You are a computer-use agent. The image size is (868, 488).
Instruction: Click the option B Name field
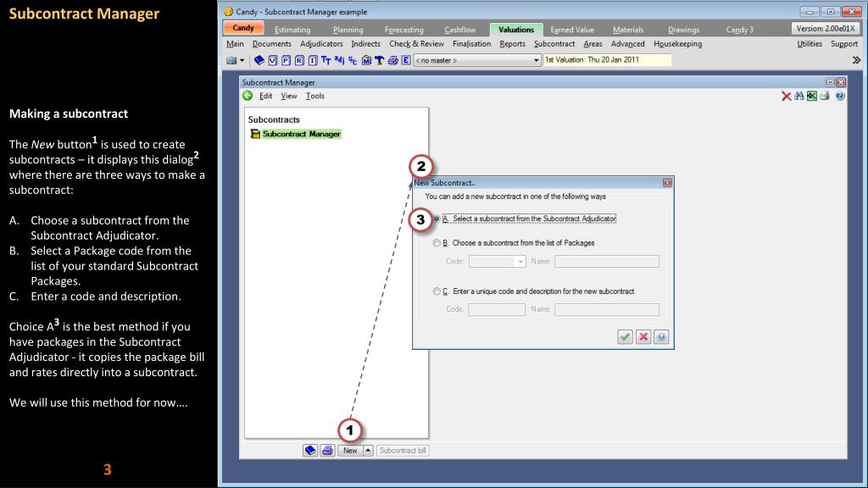point(607,262)
